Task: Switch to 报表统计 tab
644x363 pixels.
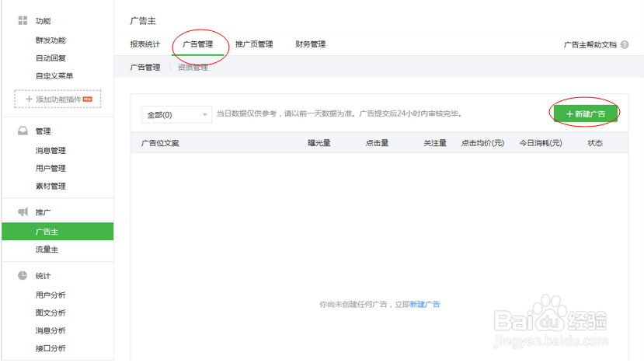Action: click(x=145, y=44)
